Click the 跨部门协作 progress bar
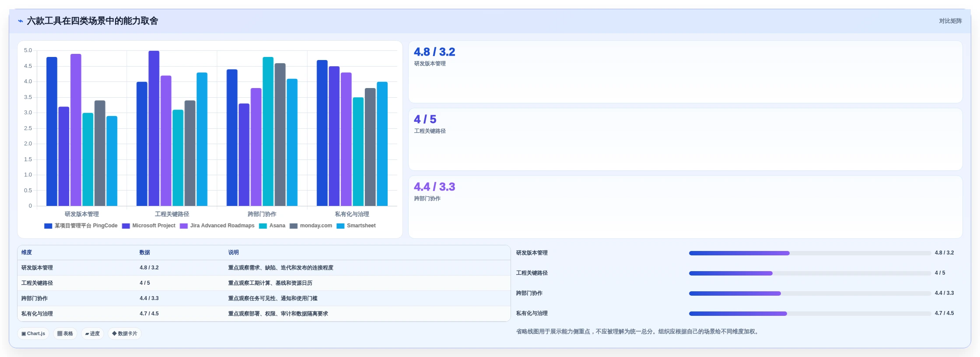The width and height of the screenshot is (980, 357). pyautogui.click(x=810, y=293)
